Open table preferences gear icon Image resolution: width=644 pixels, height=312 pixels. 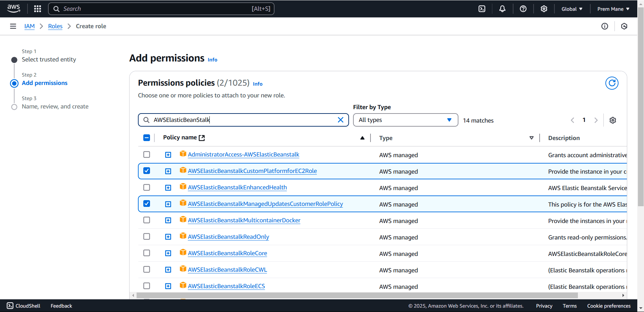click(x=613, y=120)
